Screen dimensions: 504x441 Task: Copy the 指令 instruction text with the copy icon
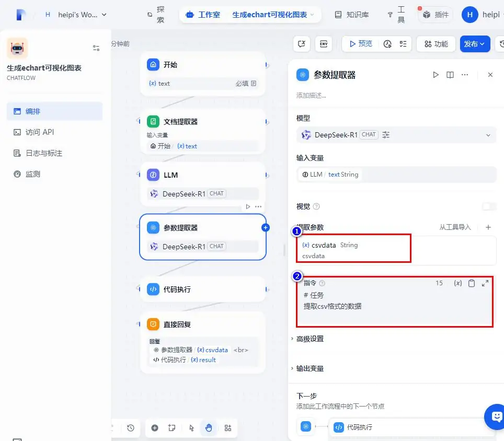(472, 283)
